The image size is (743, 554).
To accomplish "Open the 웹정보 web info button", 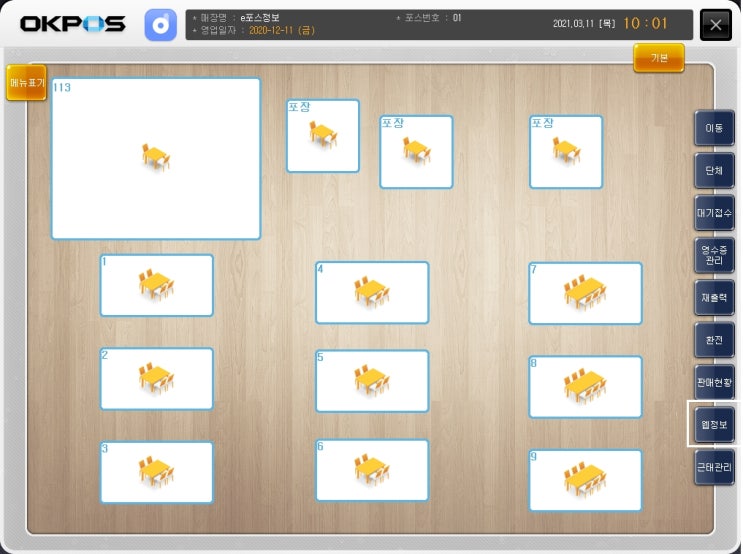I will pos(715,424).
